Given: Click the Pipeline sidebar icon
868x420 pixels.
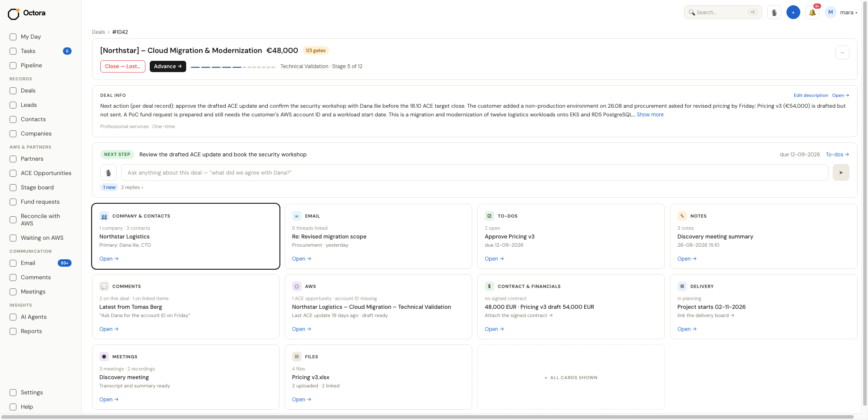Looking at the screenshot, I should coord(13,66).
